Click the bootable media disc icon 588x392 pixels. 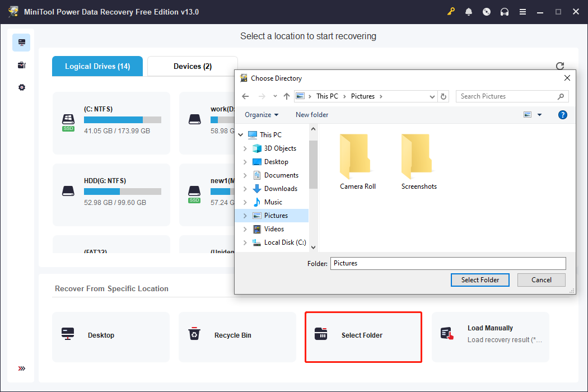(487, 12)
